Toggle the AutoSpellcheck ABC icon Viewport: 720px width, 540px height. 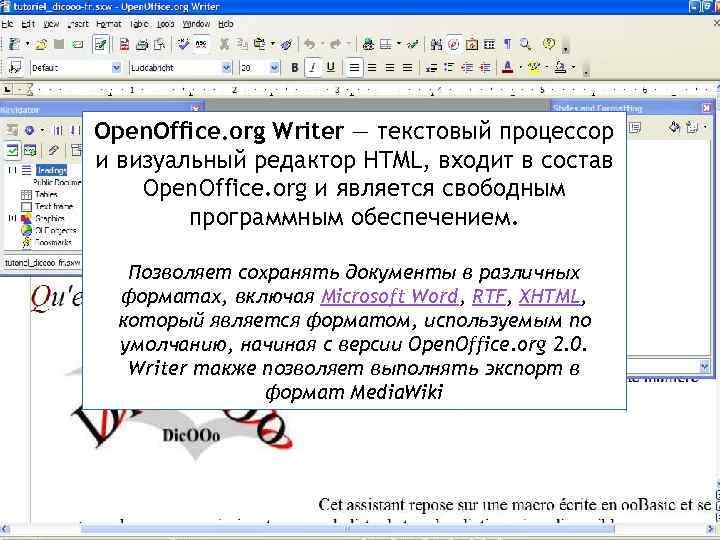pos(201,45)
